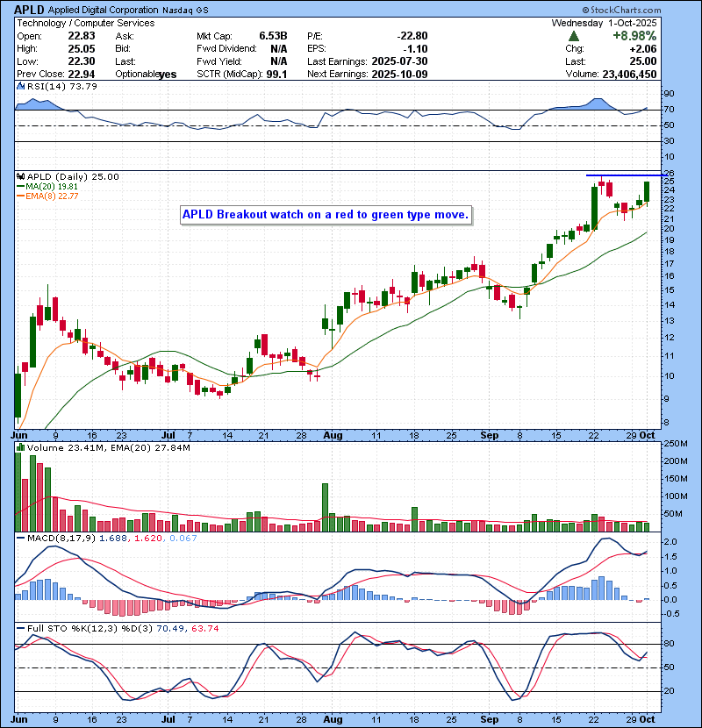Click the MACD signal value 1.620
The width and height of the screenshot is (702, 728).
147,539
